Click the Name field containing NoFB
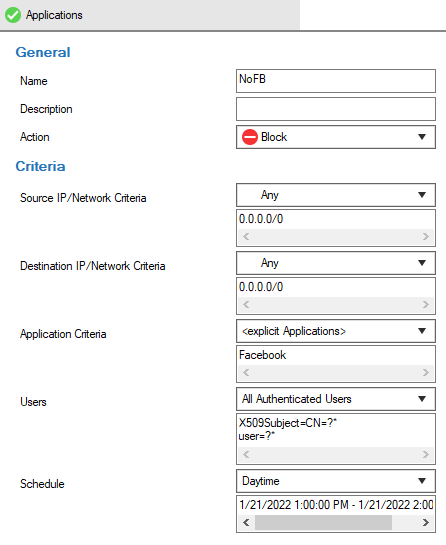 pyautogui.click(x=336, y=81)
